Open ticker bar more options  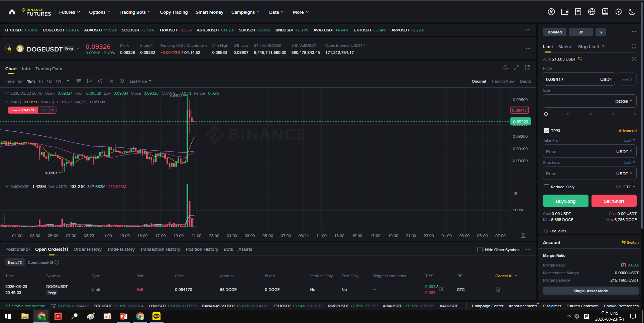point(528,30)
